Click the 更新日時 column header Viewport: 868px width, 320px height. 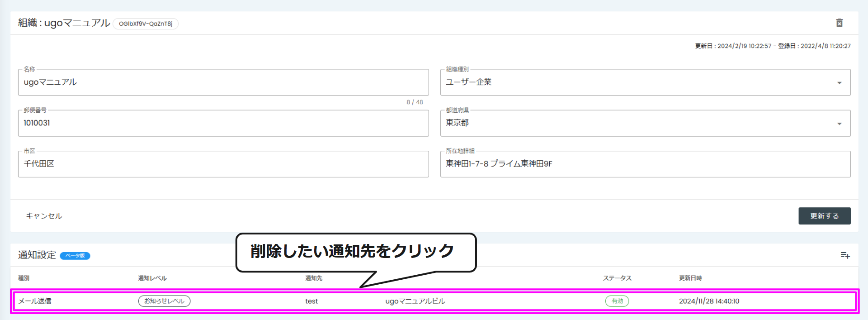690,278
